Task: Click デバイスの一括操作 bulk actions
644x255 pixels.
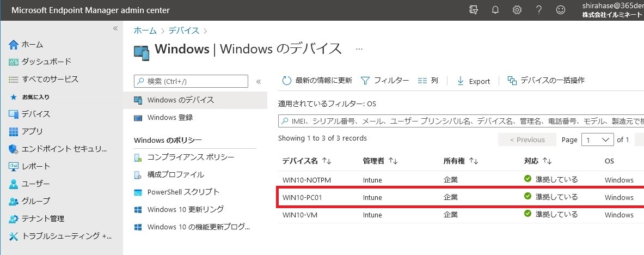Action: tap(546, 80)
